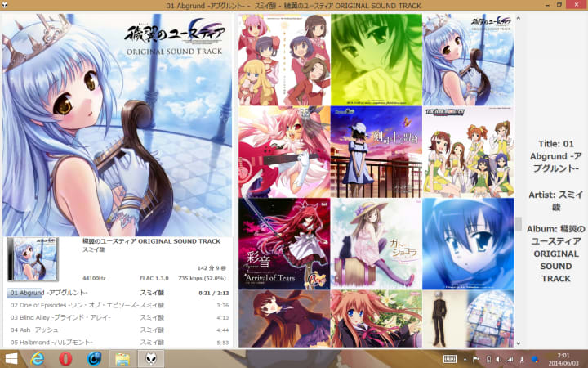Click the 3:36 duration of track 02

click(222, 305)
